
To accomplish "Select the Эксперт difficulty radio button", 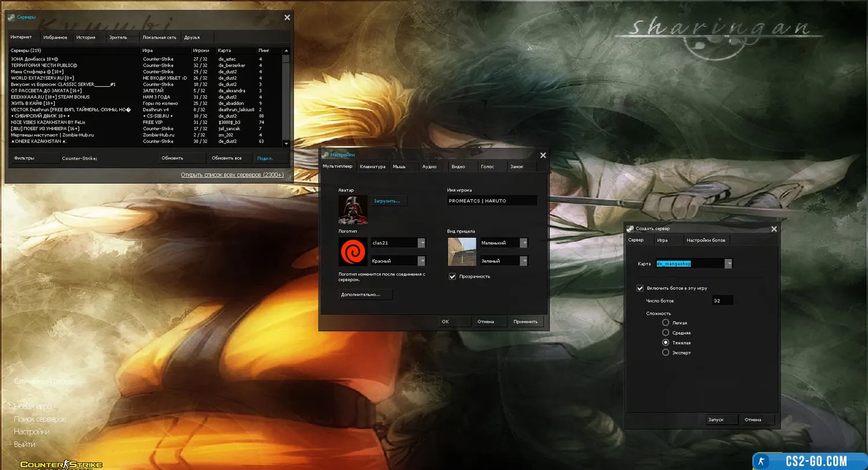I will point(665,352).
